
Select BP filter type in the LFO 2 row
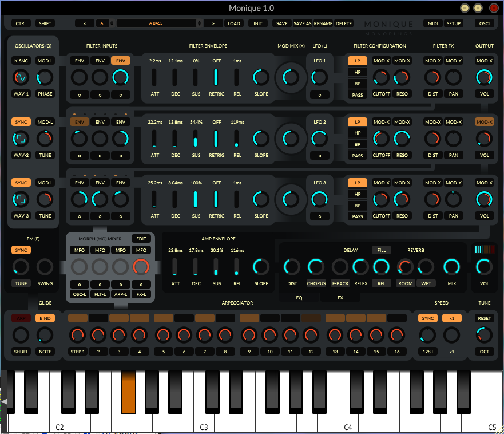(358, 144)
